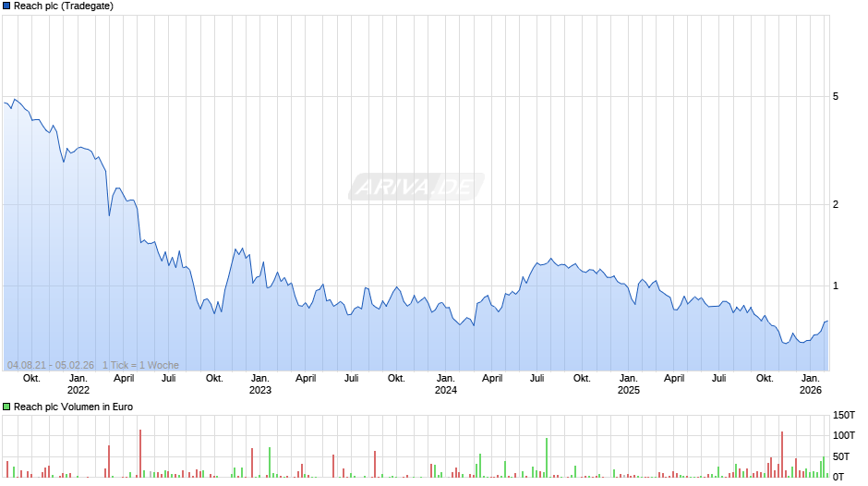The image size is (868, 486).
Task: Click the 'Jan. 2025' axis label
Action: coord(628,384)
